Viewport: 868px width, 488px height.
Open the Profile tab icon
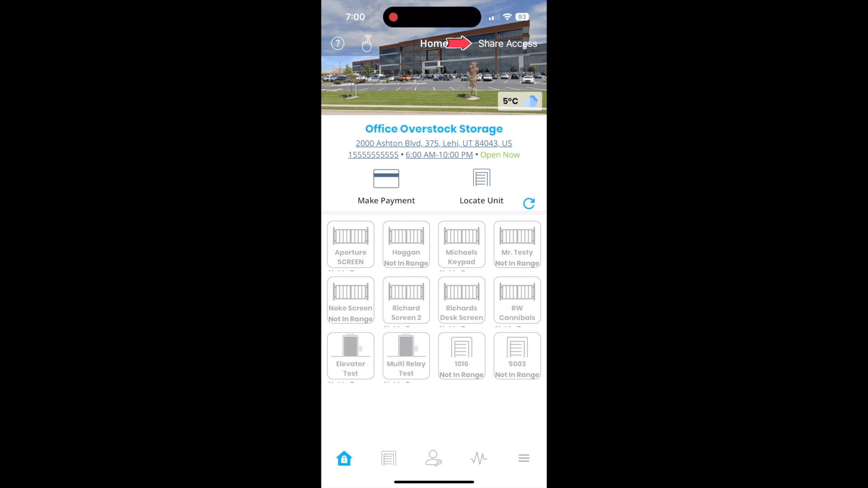[434, 458]
